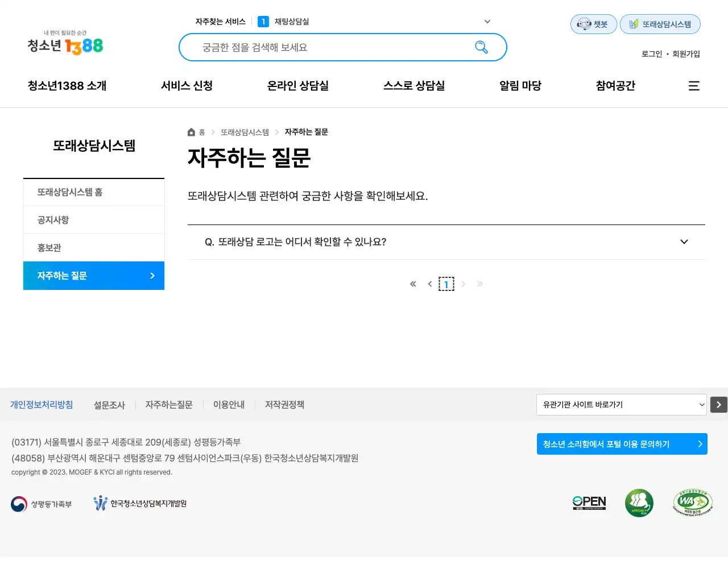Expand the 자주찾는 서비스 dropdown arrow

[487, 22]
